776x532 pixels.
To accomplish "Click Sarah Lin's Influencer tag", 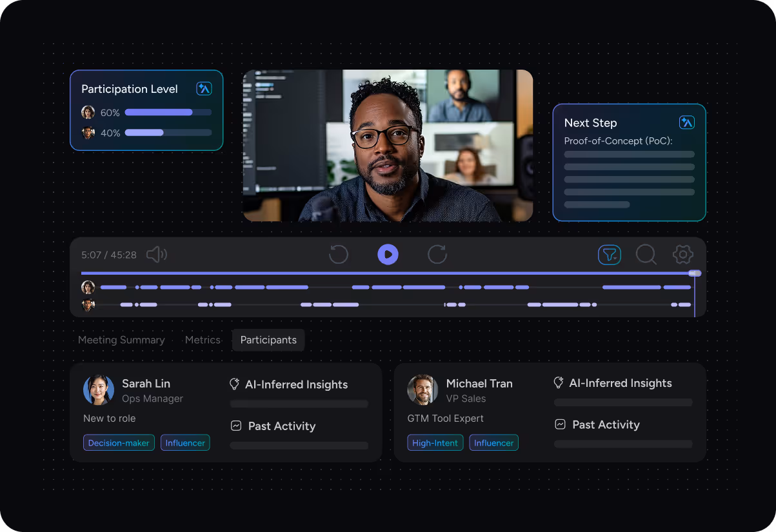I will click(185, 443).
